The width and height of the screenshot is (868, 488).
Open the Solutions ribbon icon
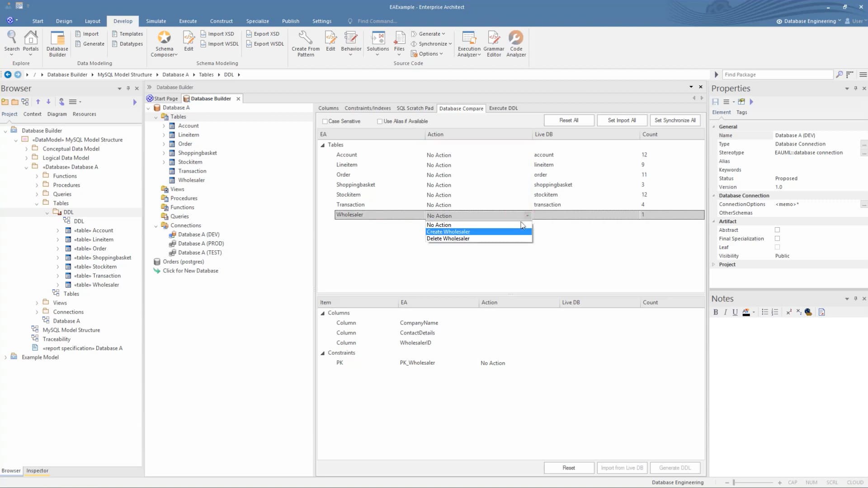click(x=378, y=43)
